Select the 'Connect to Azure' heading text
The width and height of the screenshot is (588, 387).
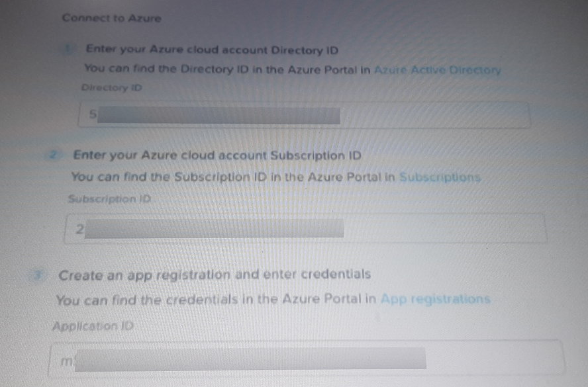point(112,18)
